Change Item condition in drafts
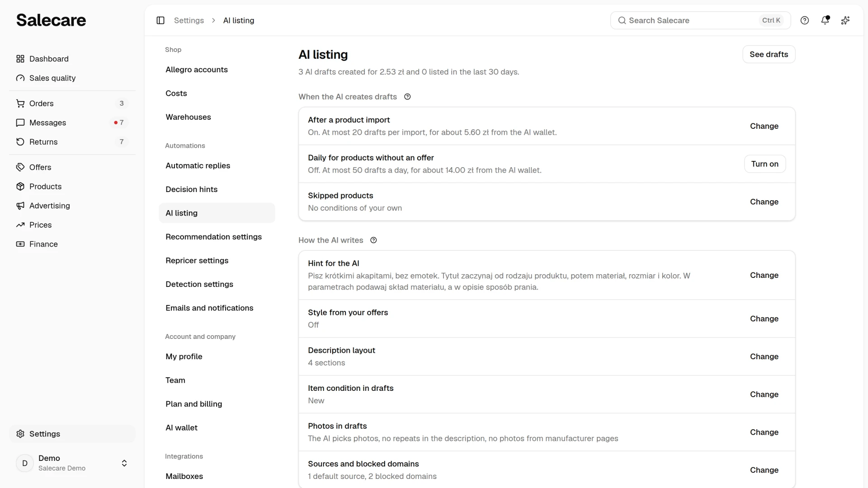Viewport: 868px width, 488px height. pos(764,394)
